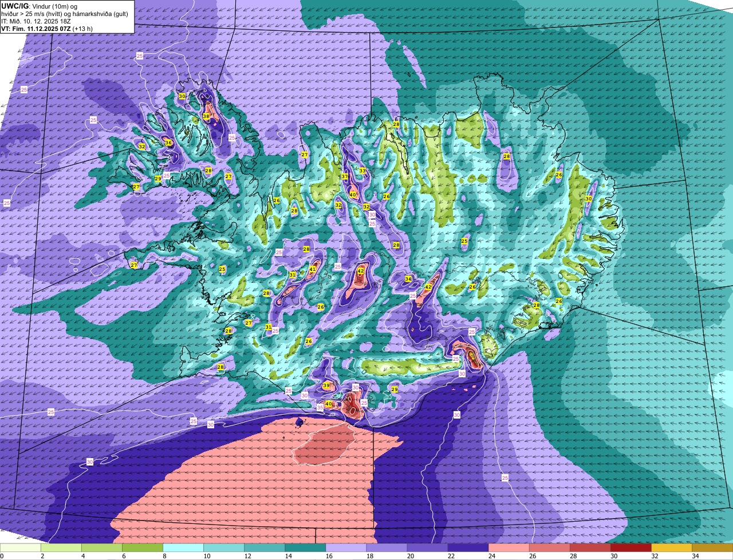733x560 pixels.
Task: Click the 28–30 m/s red legend swatch
Action: (x=590, y=548)
